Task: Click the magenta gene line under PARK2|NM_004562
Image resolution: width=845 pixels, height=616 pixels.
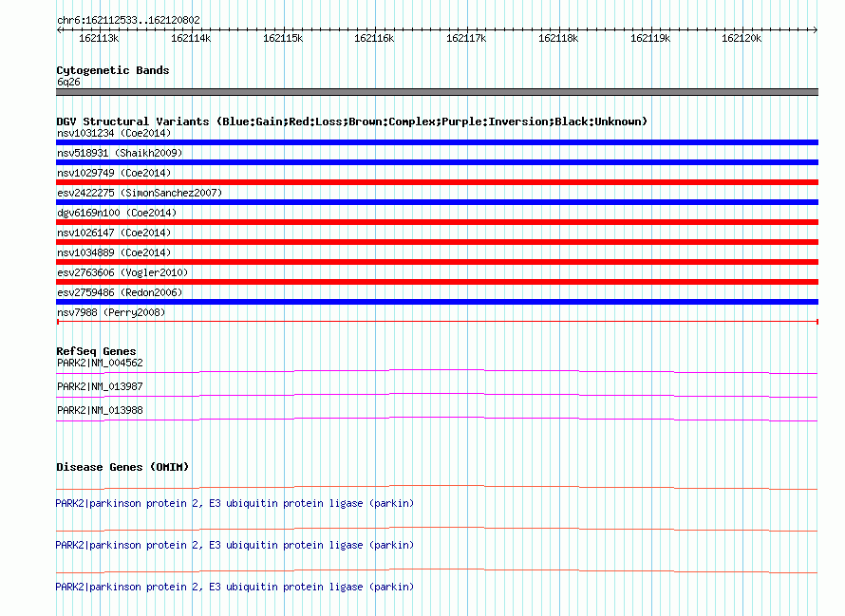Action: 437,371
